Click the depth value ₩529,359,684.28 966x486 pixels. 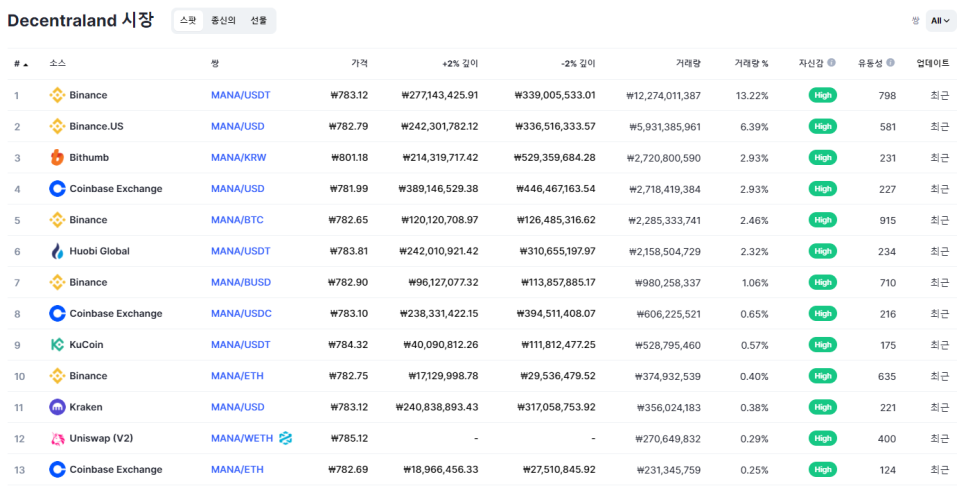(555, 158)
